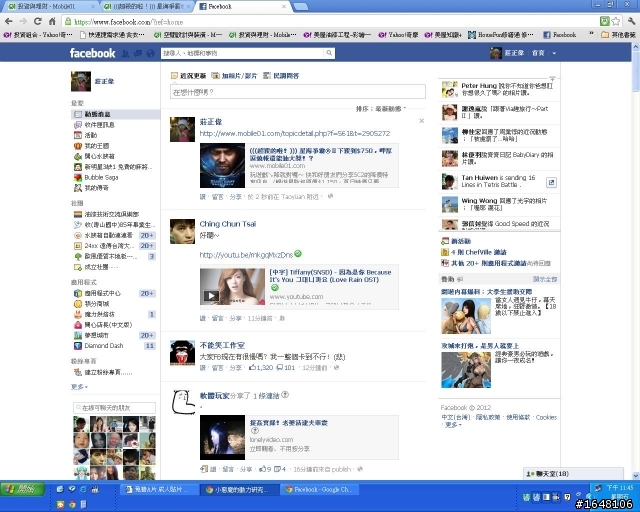
Task: Open Peter Hung's ticker story
Action: 499,89
